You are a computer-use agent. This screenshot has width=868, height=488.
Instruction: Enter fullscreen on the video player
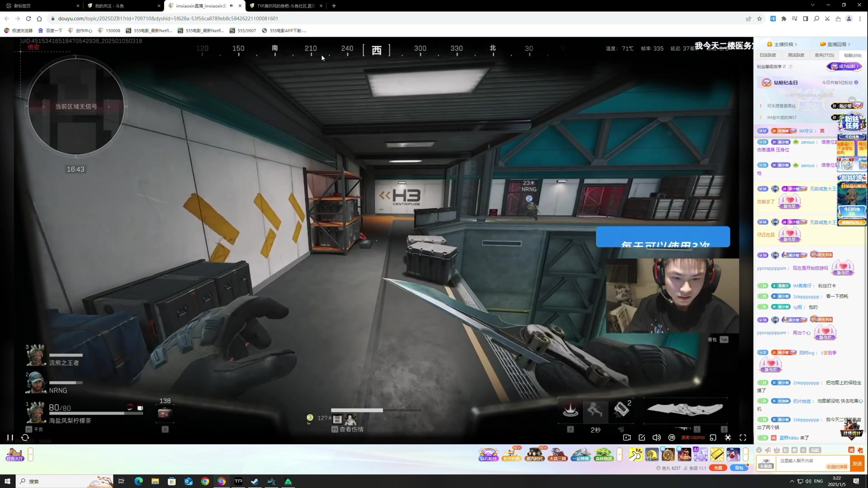[743, 437]
